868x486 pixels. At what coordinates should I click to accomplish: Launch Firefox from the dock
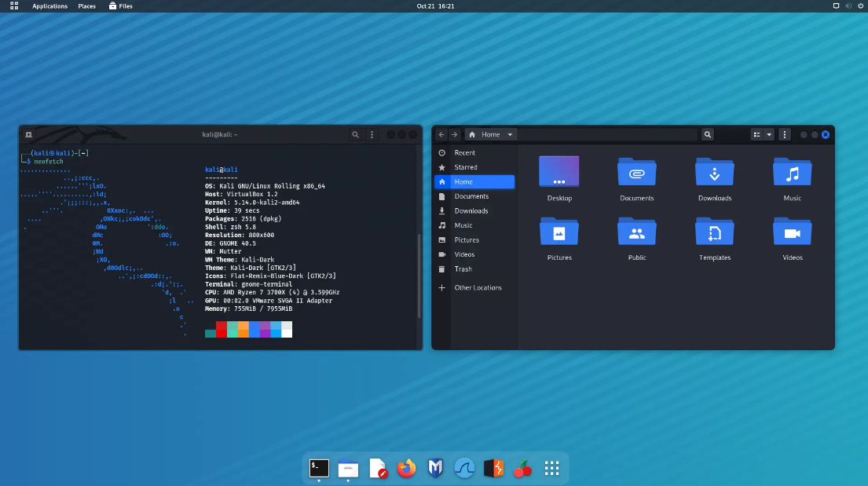(406, 469)
